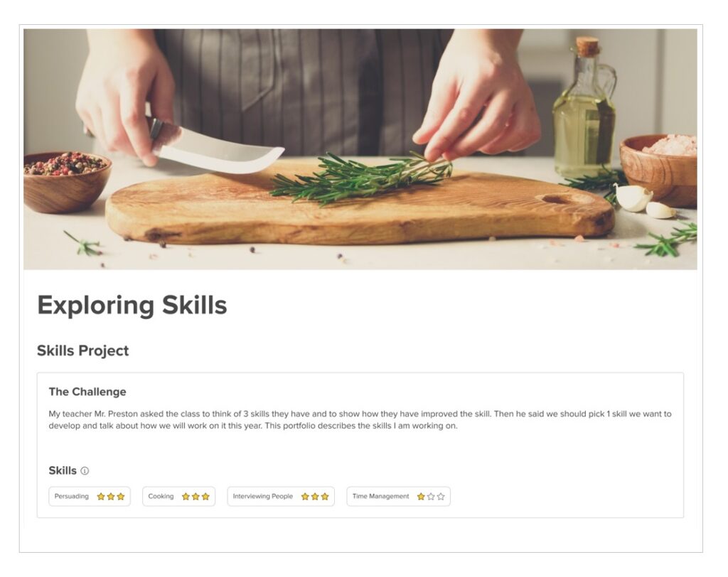The width and height of the screenshot is (728, 577).
Task: Select the Persuading skill label
Action: (72, 497)
